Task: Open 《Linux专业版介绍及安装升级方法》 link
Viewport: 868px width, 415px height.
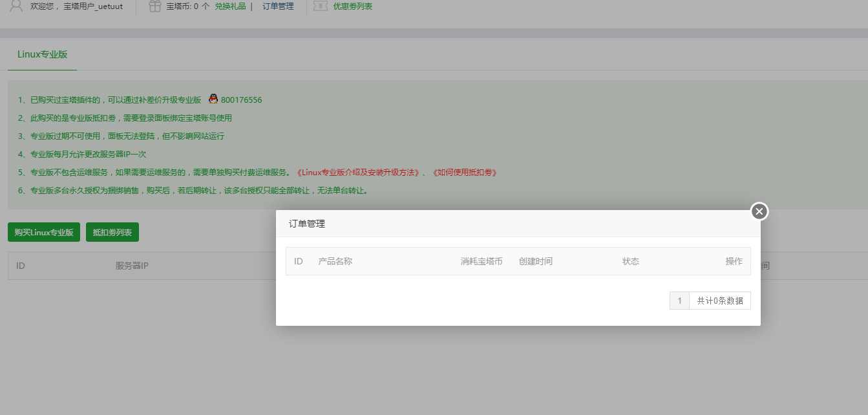Action: [x=359, y=173]
